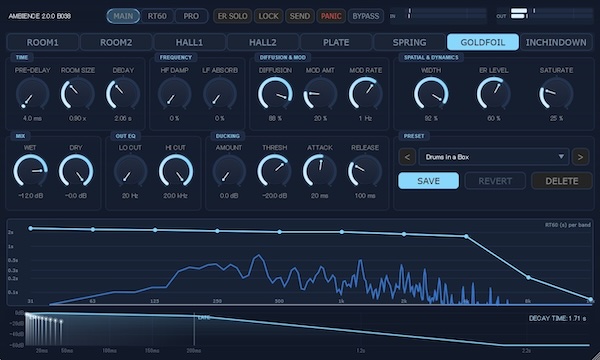Image resolution: width=600 pixels, height=360 pixels.
Task: Click the RT60 curve point at 2k
Action: 404,234
